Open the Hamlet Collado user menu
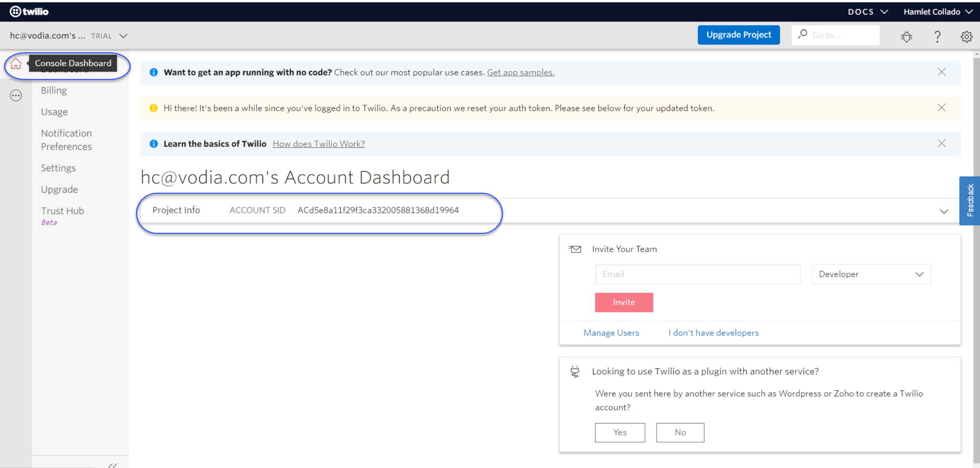Viewport: 980px width, 468px height. click(938, 12)
